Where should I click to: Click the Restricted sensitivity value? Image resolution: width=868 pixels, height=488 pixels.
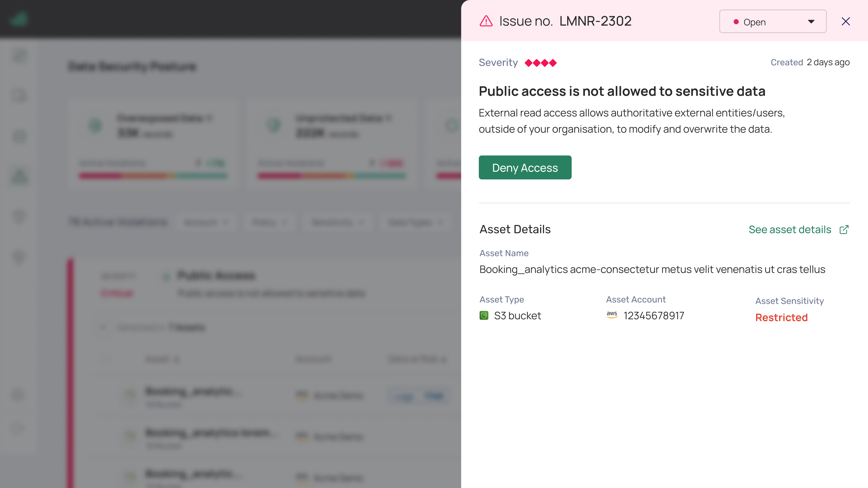pos(781,318)
